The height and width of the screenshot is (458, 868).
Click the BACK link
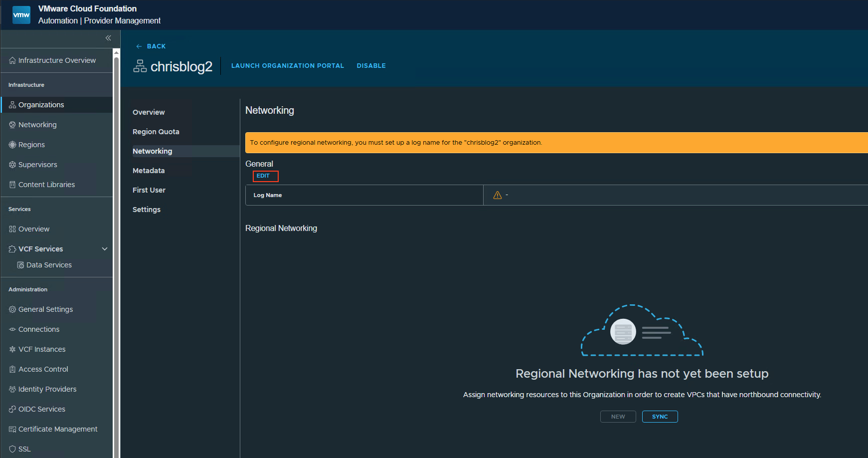(x=151, y=46)
